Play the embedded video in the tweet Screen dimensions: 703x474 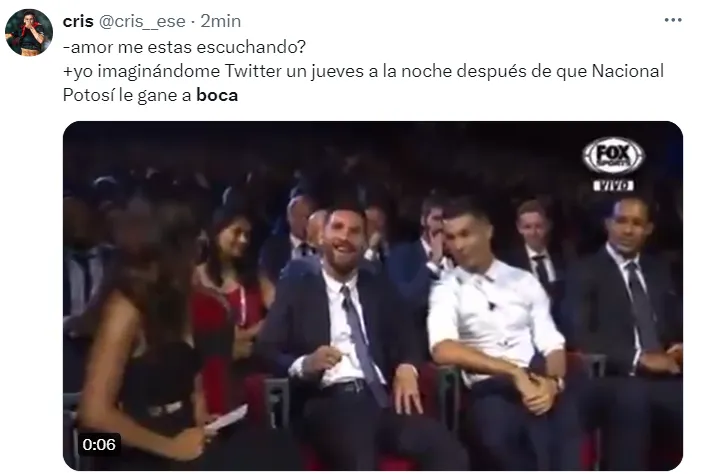pyautogui.click(x=373, y=296)
